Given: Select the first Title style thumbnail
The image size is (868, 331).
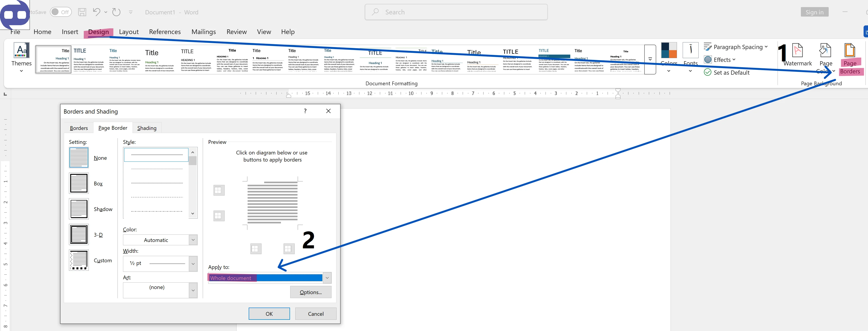Looking at the screenshot, I should coord(54,60).
